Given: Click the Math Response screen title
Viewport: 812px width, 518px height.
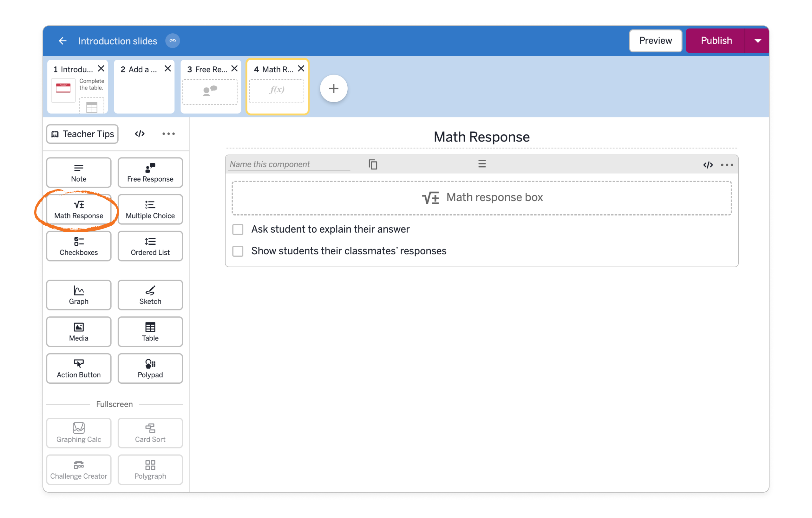Looking at the screenshot, I should (x=481, y=137).
